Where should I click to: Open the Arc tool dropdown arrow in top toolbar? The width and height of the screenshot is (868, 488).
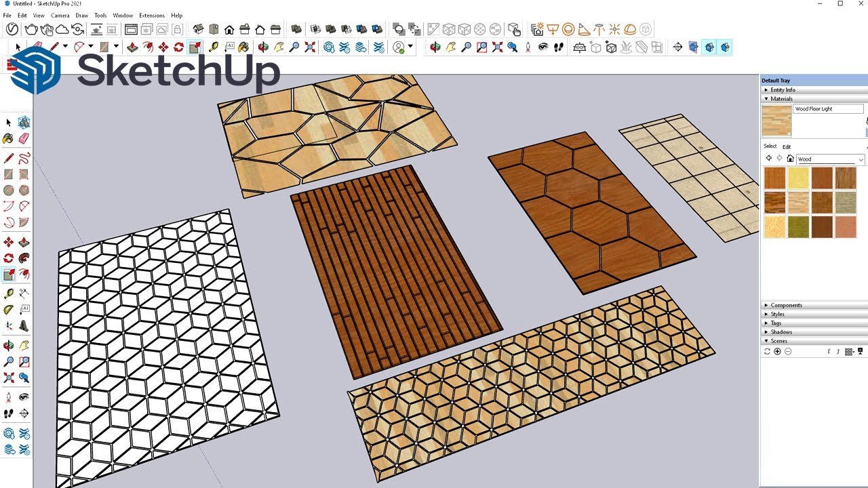(91, 47)
